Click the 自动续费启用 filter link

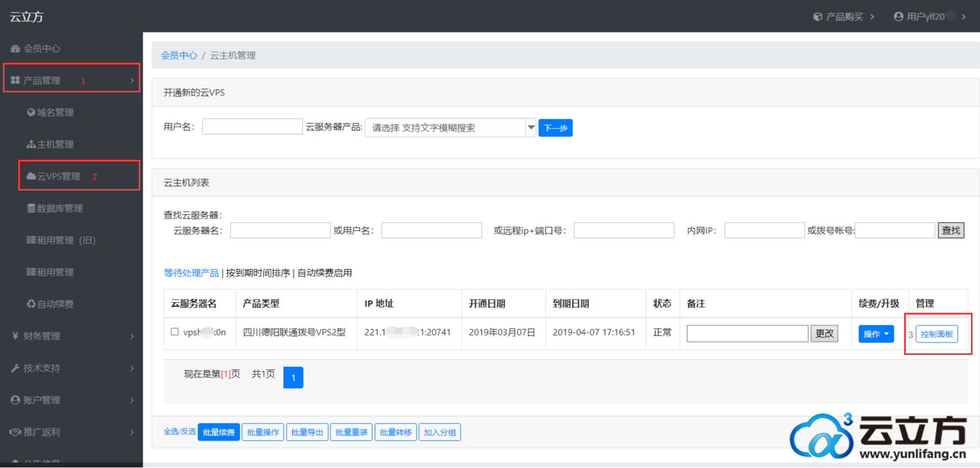325,273
